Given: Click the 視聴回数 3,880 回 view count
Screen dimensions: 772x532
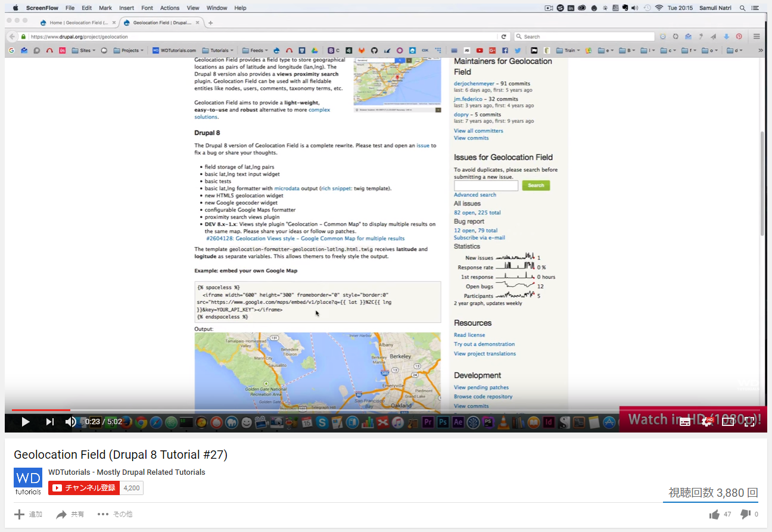Looking at the screenshot, I should (713, 493).
